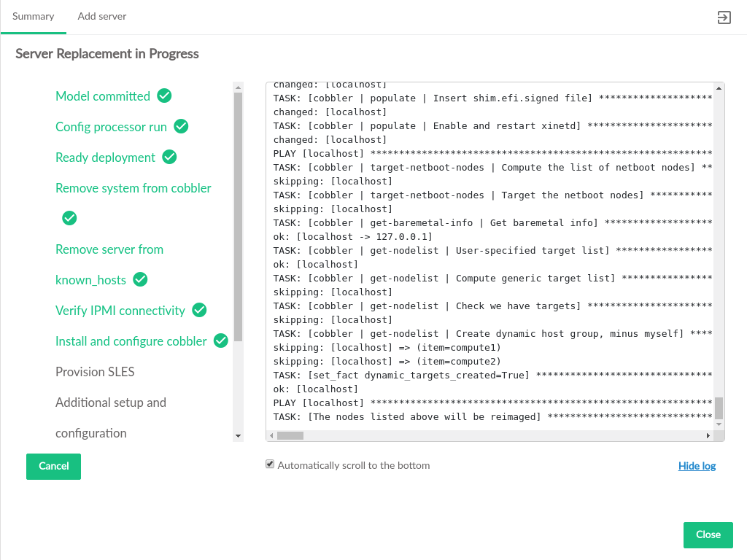Image resolution: width=747 pixels, height=560 pixels.
Task: Click the log's scroll up arrow
Action: pos(719,88)
